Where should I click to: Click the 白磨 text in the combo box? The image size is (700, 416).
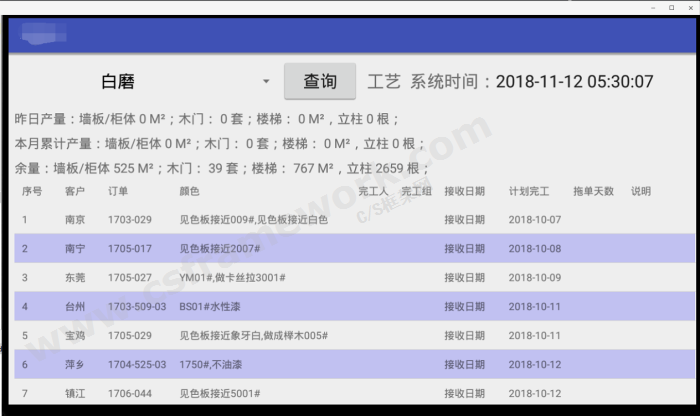[118, 82]
